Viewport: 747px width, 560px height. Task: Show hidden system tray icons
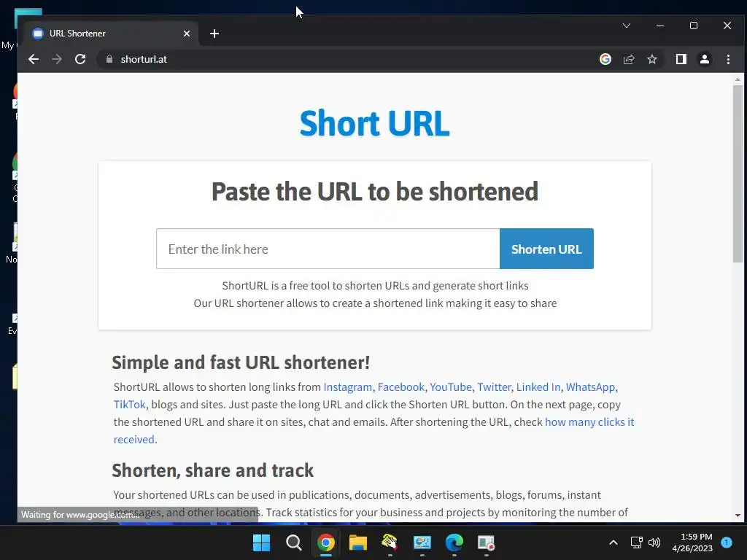[613, 542]
